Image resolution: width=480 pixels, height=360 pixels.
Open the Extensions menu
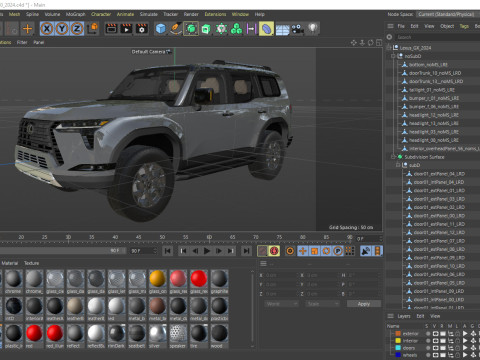pyautogui.click(x=215, y=14)
